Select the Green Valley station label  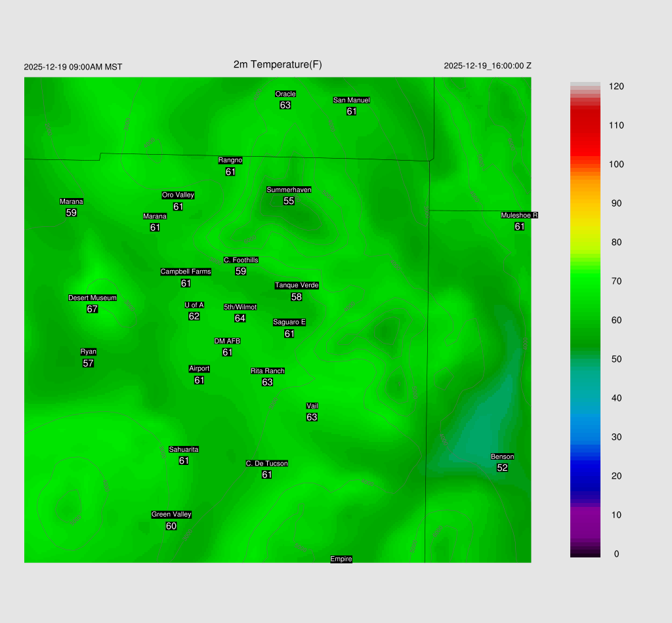coord(171,515)
